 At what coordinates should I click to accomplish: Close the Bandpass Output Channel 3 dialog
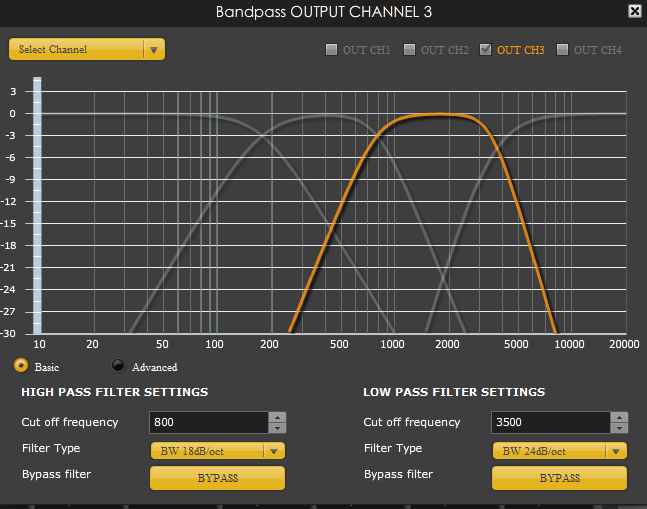pos(635,11)
